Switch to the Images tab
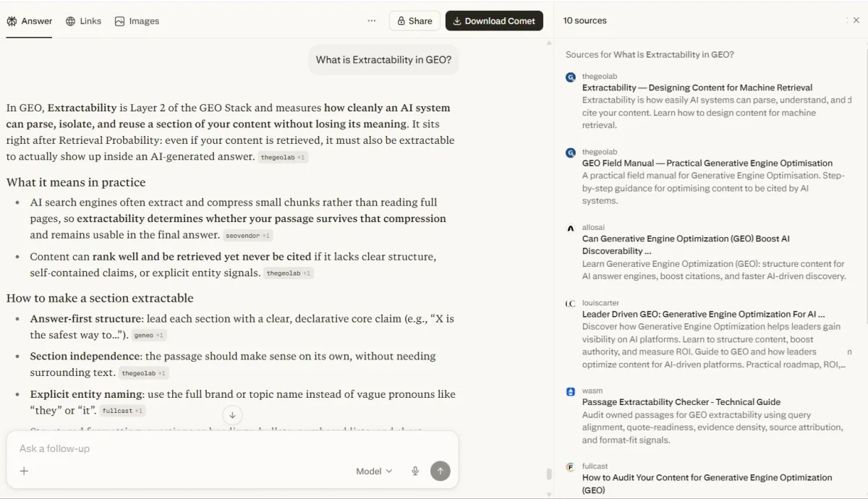Viewport: 868px width, 499px height. click(x=136, y=21)
